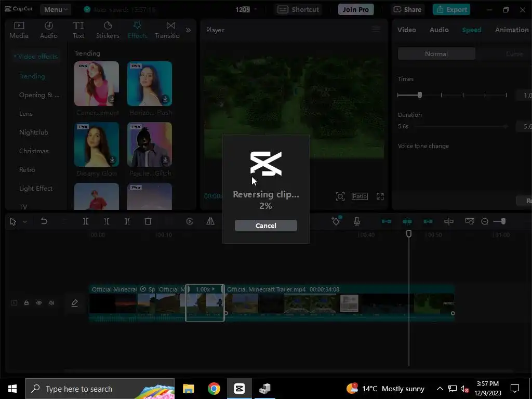Open the auto keyframe diamond tool
Image resolution: width=532 pixels, height=399 pixels.
336,221
